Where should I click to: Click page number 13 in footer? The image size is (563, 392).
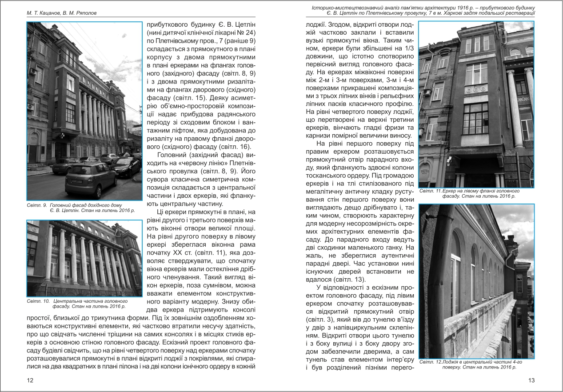tap(531, 380)
